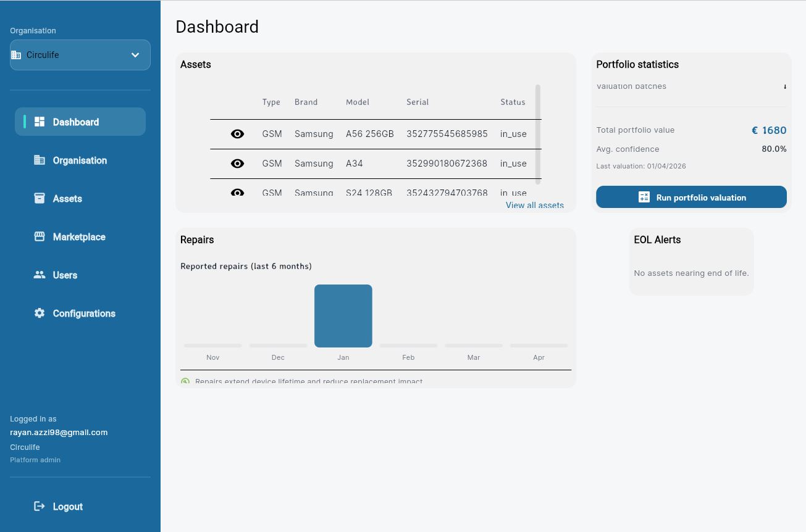Expand organisation selector via chevron arrow
The image size is (806, 532).
[x=135, y=55]
